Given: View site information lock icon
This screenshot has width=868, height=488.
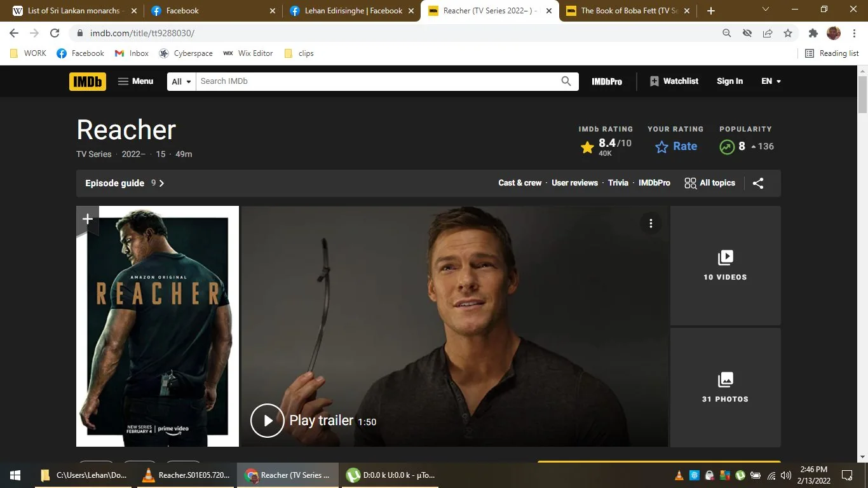Looking at the screenshot, I should 80,33.
